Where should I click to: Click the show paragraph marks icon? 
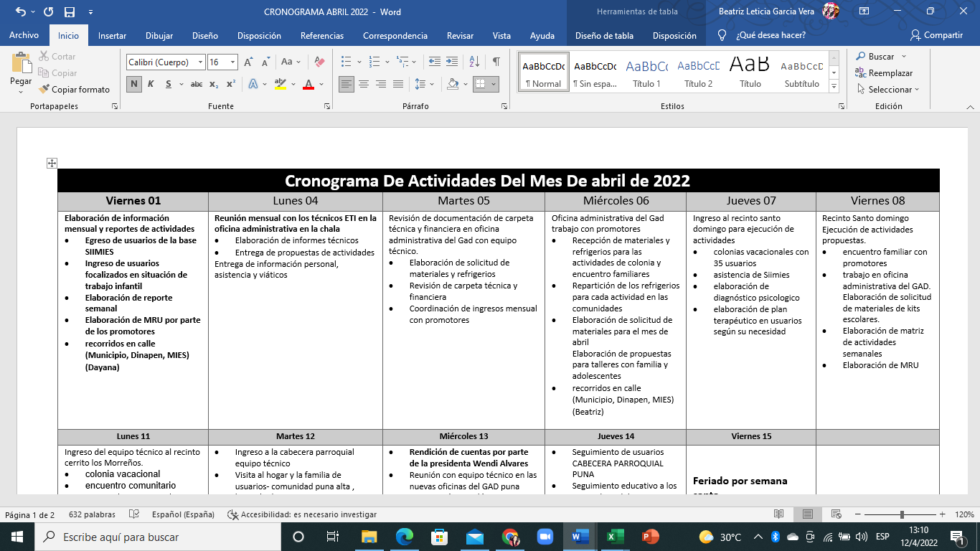(496, 62)
